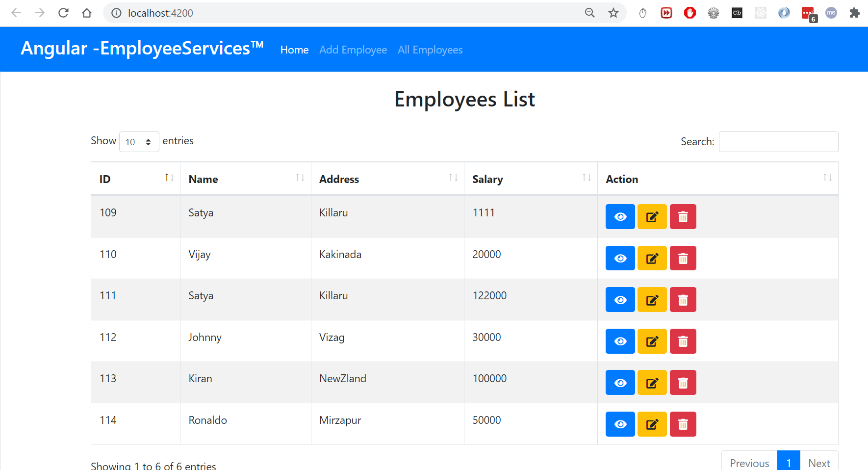This screenshot has height=470, width=868.
Task: Open the Show entries count dropdown
Action: (139, 142)
